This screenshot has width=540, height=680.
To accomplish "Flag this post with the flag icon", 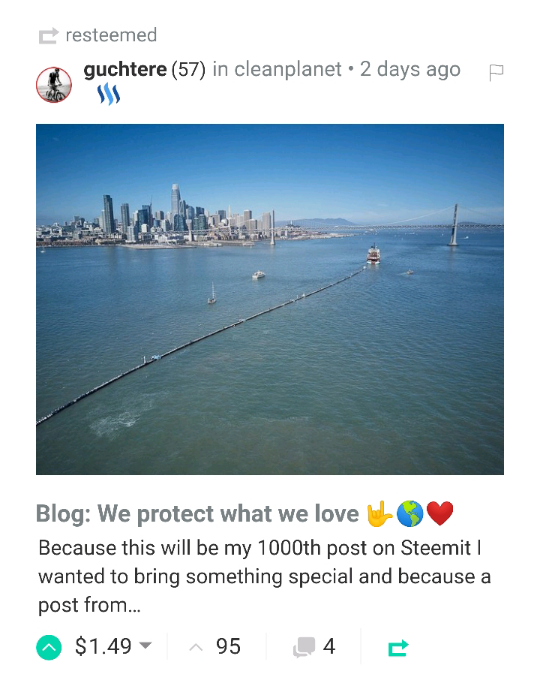I will [x=496, y=72].
